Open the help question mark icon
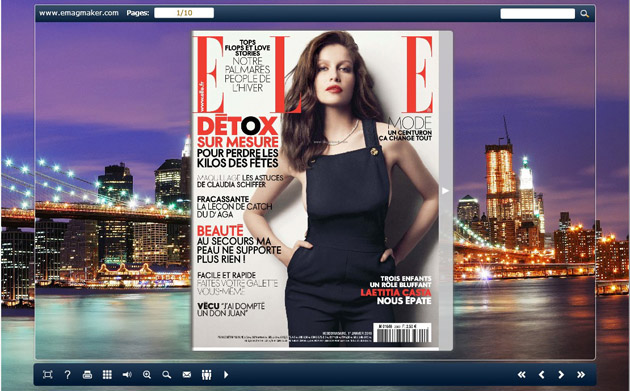 pos(68,375)
